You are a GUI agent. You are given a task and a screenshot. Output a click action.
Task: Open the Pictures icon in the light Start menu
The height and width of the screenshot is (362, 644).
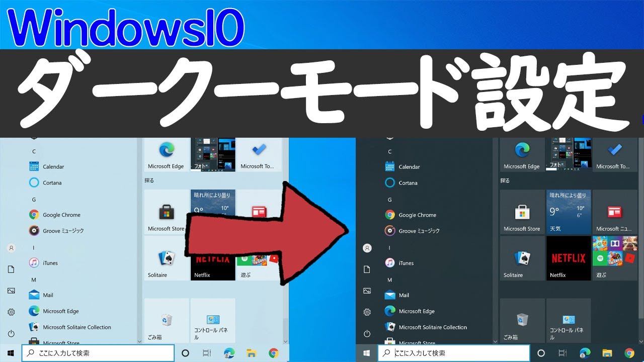pos(11,291)
